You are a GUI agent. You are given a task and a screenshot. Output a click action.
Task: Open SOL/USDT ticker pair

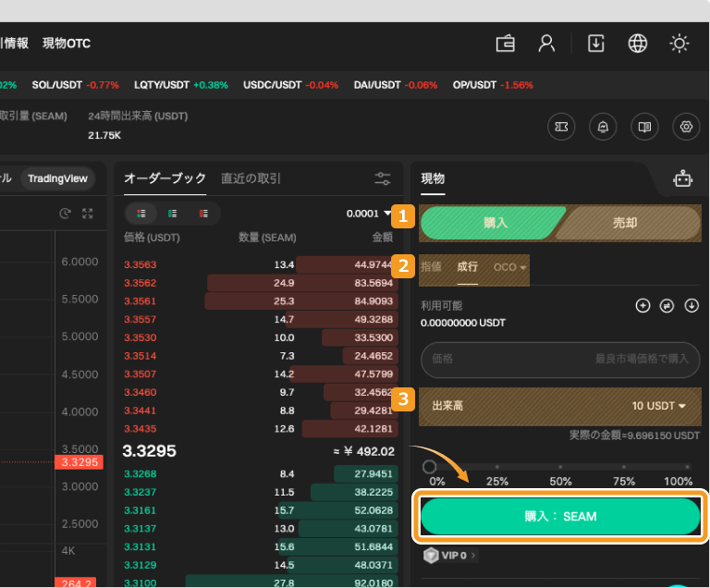[75, 85]
